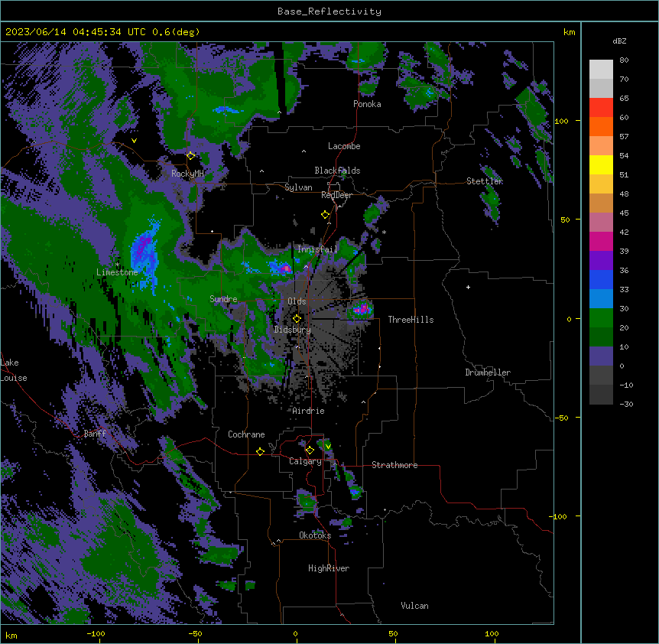Screen dimensions: 659x644
Task: Click the RockyMH town label
Action: point(187,174)
